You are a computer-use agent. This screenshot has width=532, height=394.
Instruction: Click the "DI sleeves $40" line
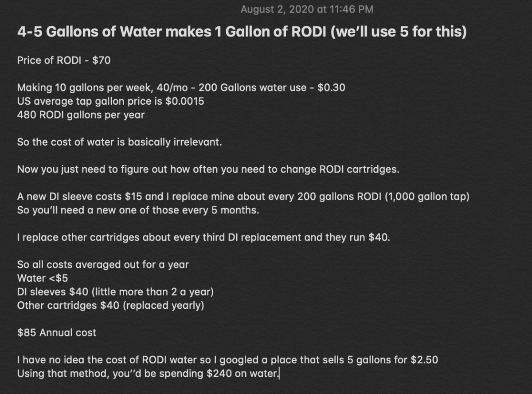[x=115, y=292]
